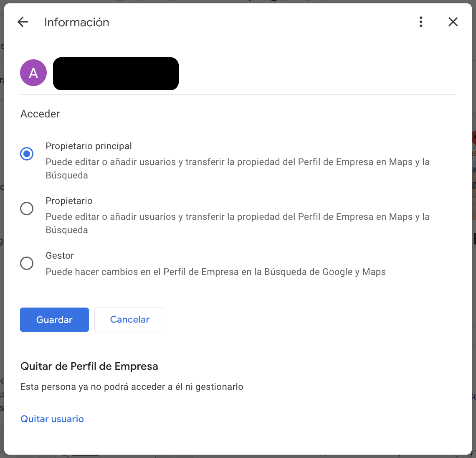This screenshot has height=458, width=476.
Task: Click the Propietario role label text
Action: pos(69,201)
